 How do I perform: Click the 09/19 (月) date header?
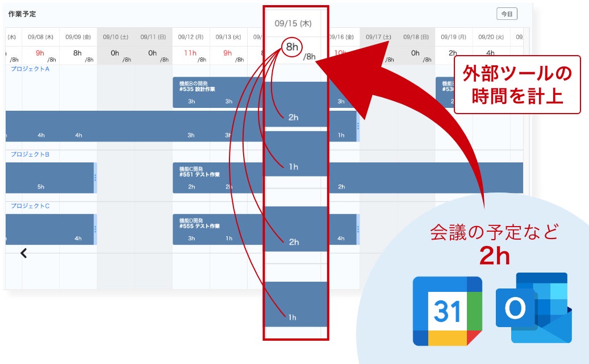tap(454, 37)
